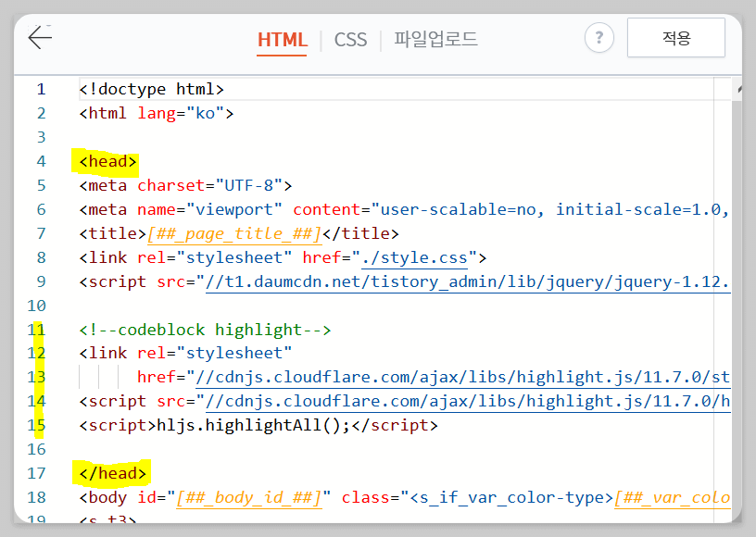Switch to the HTML tab

coord(282,40)
